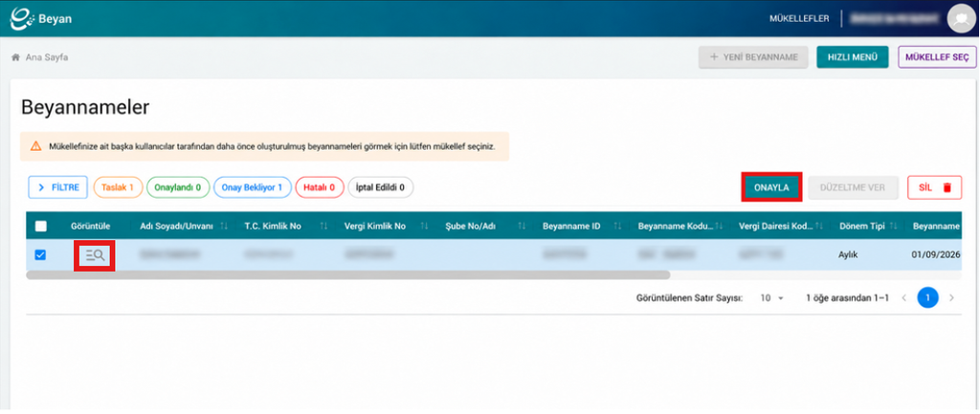The height and width of the screenshot is (414, 980).
Task: Filter by Hatalı 0 status
Action: pyautogui.click(x=320, y=187)
